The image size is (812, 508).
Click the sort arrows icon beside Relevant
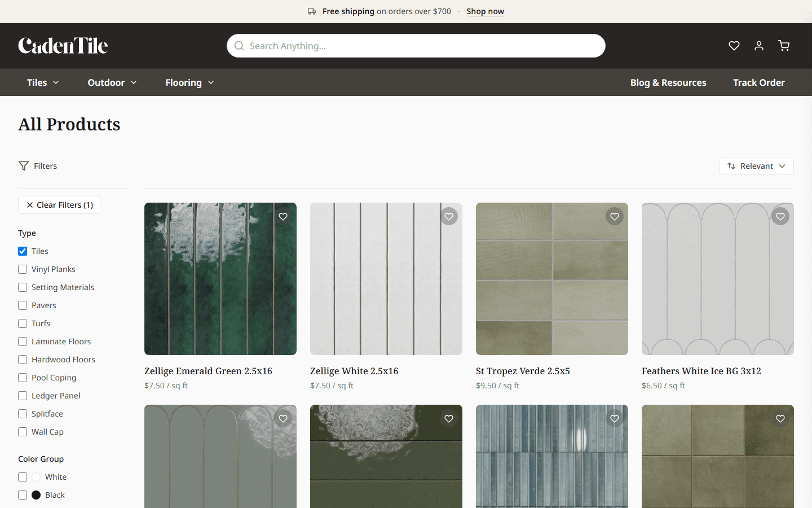[731, 166]
